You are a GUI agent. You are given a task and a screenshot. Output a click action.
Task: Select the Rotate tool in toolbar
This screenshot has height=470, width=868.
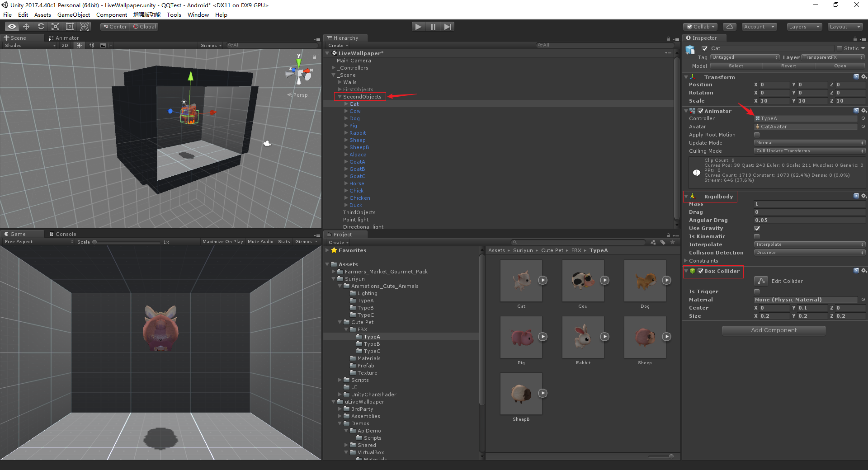click(41, 27)
